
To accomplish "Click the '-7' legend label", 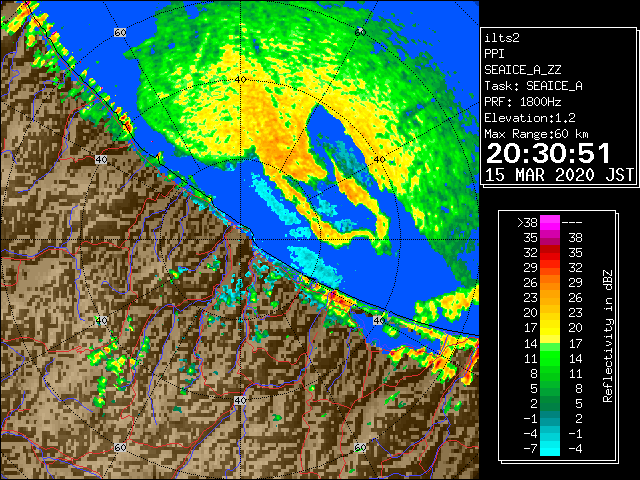I will tap(530, 449).
